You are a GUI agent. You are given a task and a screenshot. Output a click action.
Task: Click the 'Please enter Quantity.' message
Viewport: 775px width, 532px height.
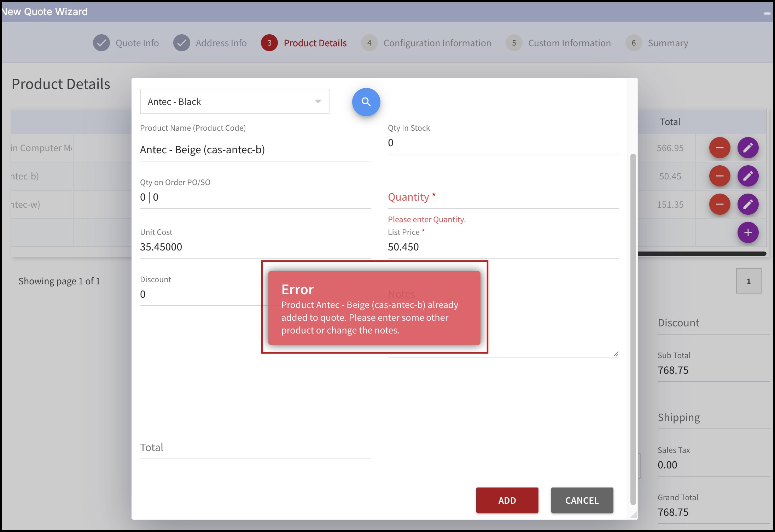tap(427, 219)
